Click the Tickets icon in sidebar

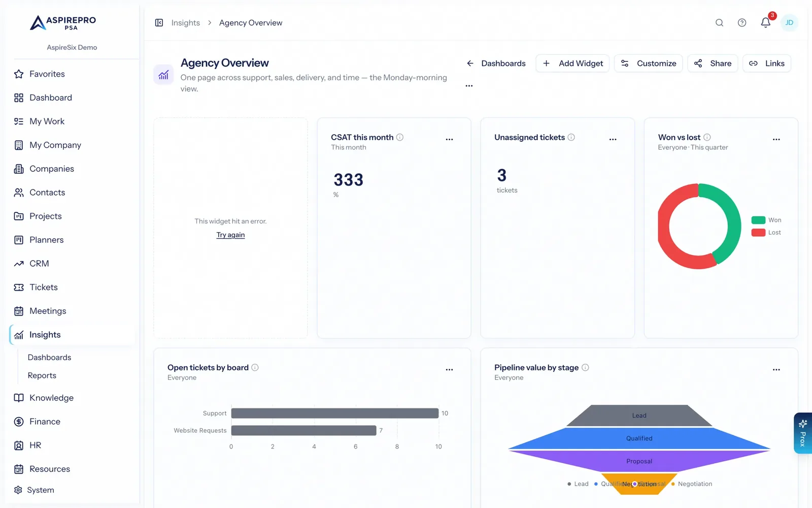(x=19, y=288)
